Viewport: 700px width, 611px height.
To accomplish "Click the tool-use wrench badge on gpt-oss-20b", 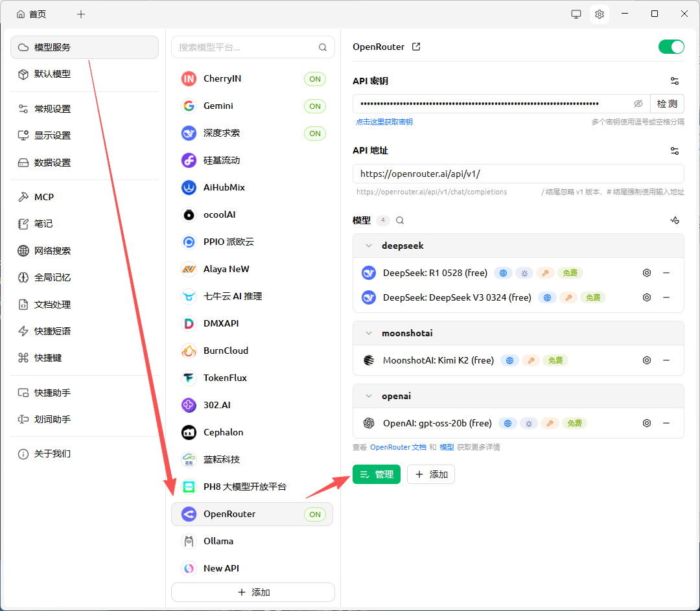I will click(x=550, y=423).
